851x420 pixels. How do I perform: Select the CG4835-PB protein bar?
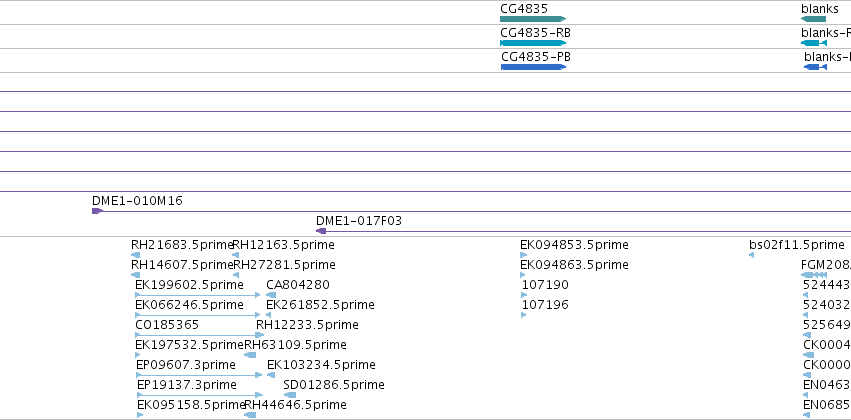click(533, 67)
